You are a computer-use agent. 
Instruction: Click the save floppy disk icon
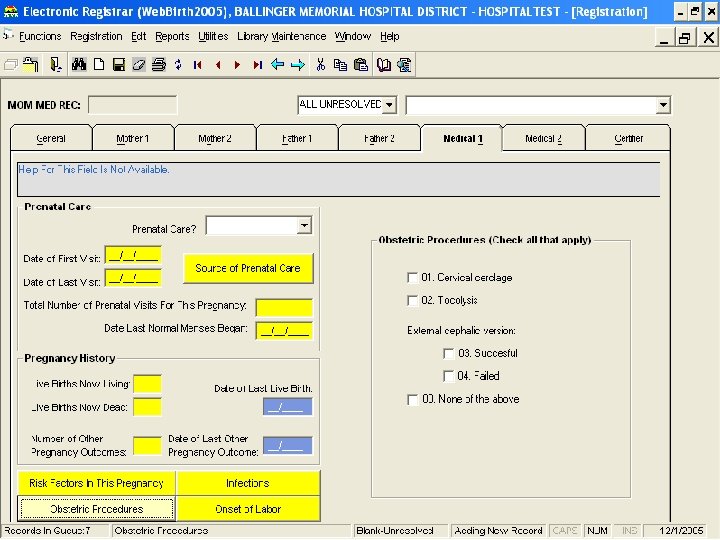(x=118, y=64)
